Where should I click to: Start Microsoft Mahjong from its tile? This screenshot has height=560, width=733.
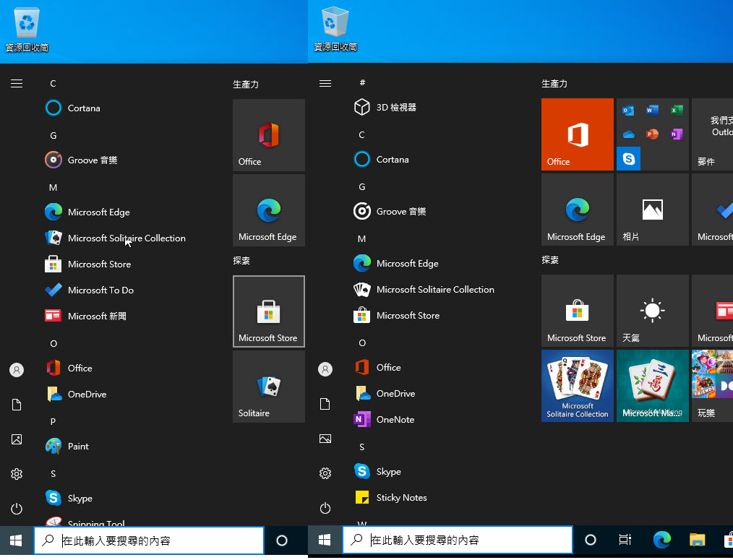(x=652, y=385)
